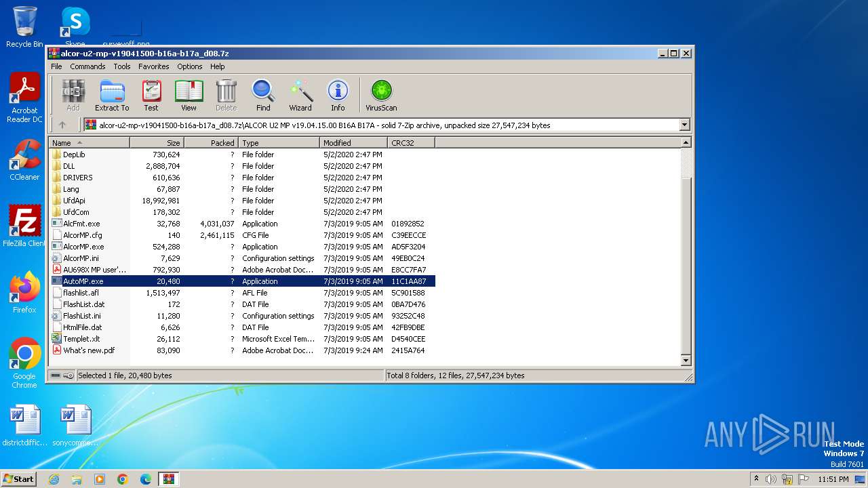Screen dimensions: 868x488
Task: Open the Tools menu
Action: (x=122, y=66)
